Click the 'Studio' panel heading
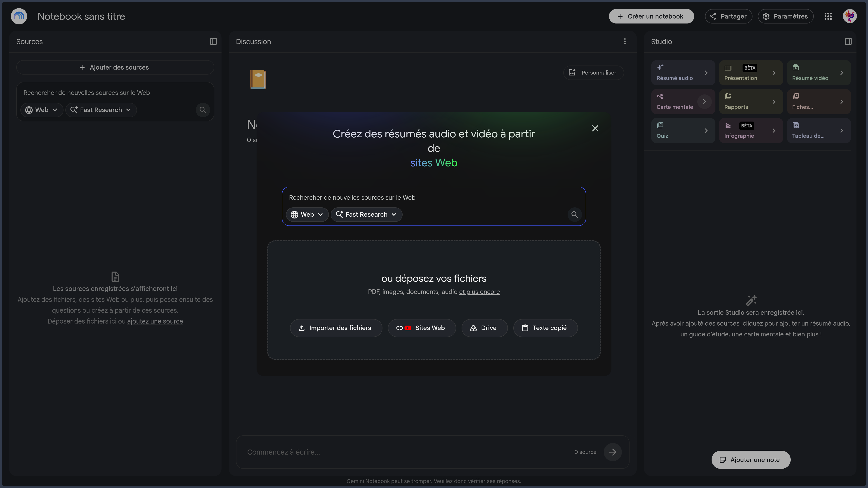This screenshot has height=488, width=868. [661, 41]
